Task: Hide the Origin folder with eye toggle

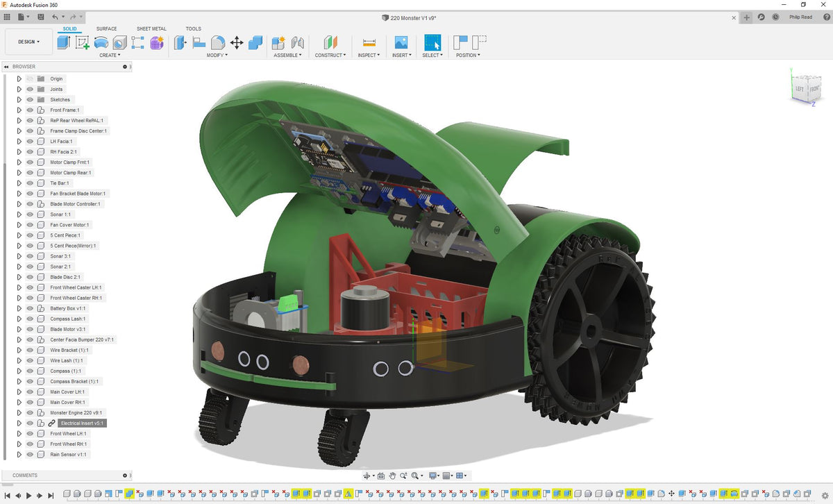Action: click(x=30, y=78)
